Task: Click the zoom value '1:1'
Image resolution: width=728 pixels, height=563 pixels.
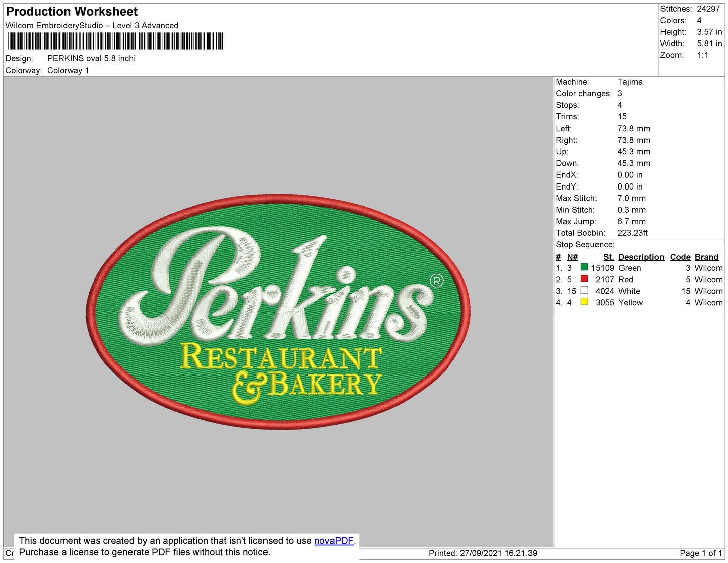Action: coord(703,55)
